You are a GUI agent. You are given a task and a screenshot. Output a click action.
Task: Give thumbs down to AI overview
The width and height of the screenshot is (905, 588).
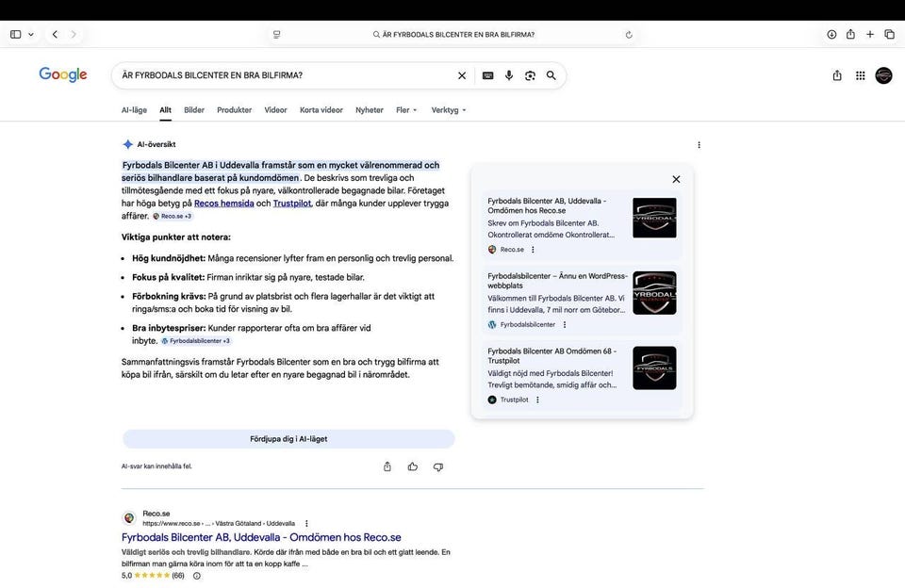point(438,466)
